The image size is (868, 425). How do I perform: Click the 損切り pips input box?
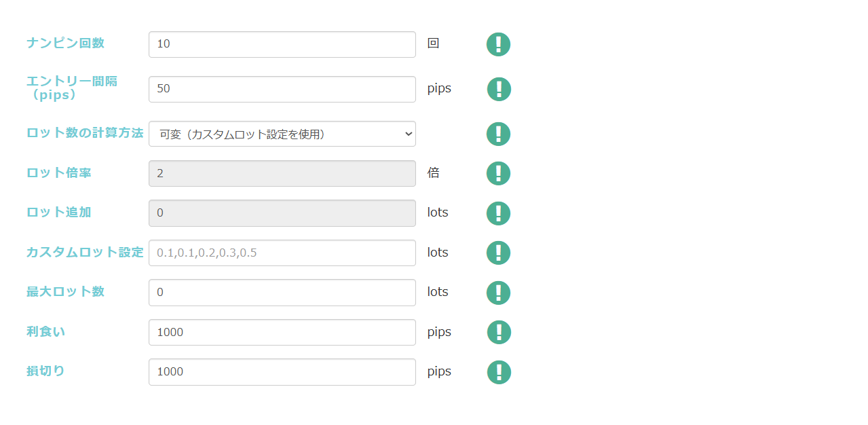pyautogui.click(x=282, y=372)
